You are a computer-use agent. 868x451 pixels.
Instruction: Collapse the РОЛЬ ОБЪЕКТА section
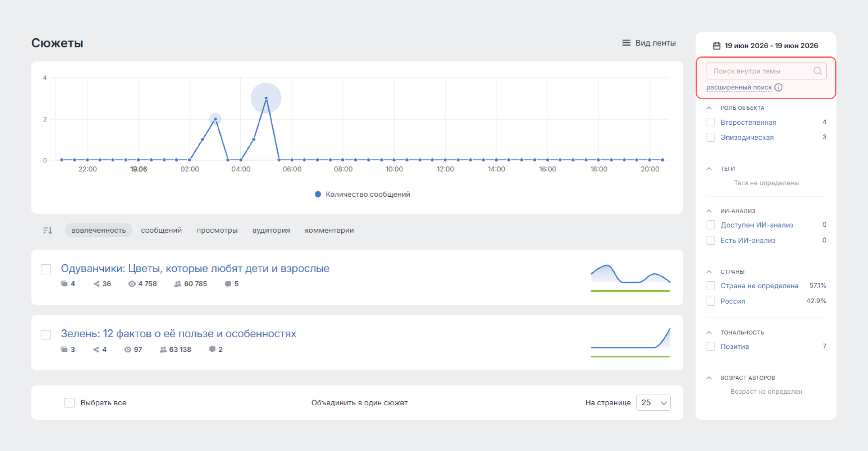(709, 108)
